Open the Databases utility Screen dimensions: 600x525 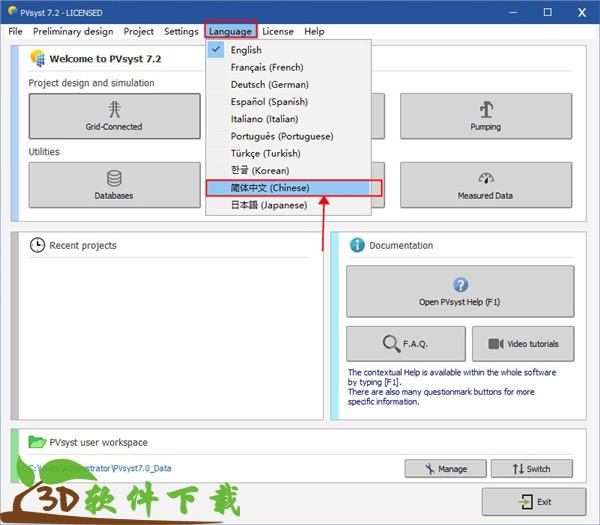click(x=114, y=185)
